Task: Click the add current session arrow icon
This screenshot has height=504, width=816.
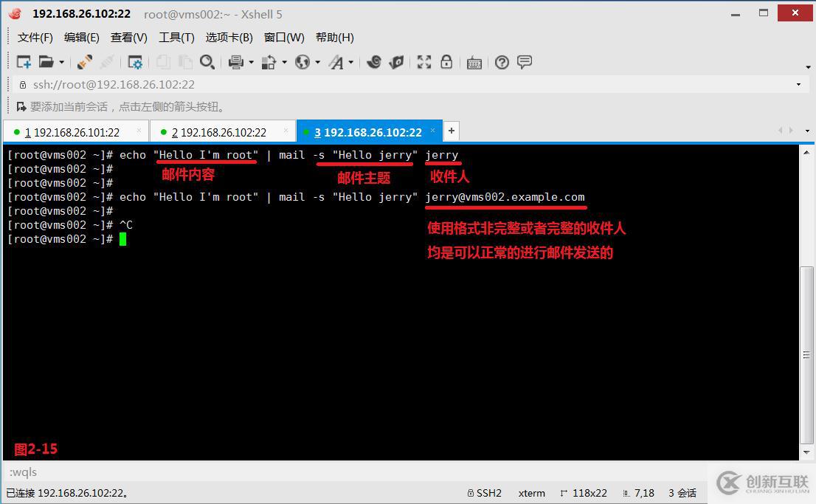Action: tap(21, 107)
